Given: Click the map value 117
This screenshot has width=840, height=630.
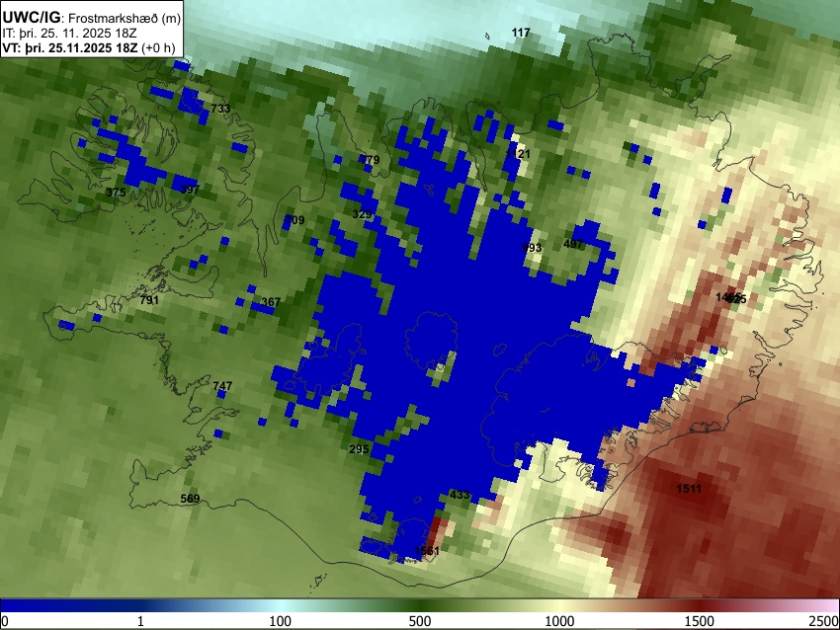Looking at the screenshot, I should point(521,33).
